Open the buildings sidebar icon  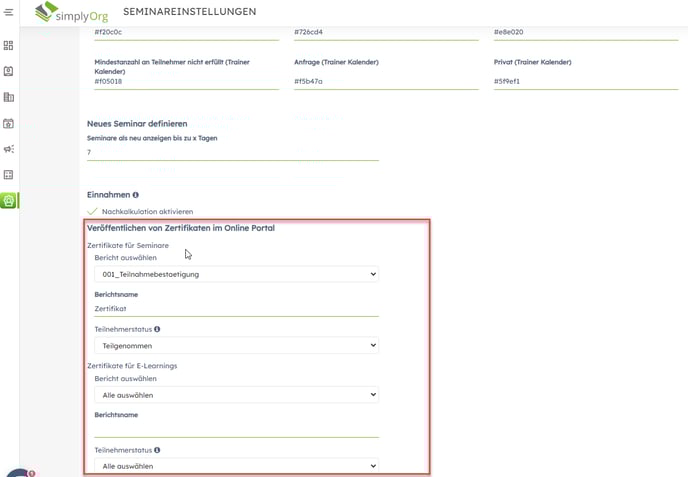(x=9, y=97)
